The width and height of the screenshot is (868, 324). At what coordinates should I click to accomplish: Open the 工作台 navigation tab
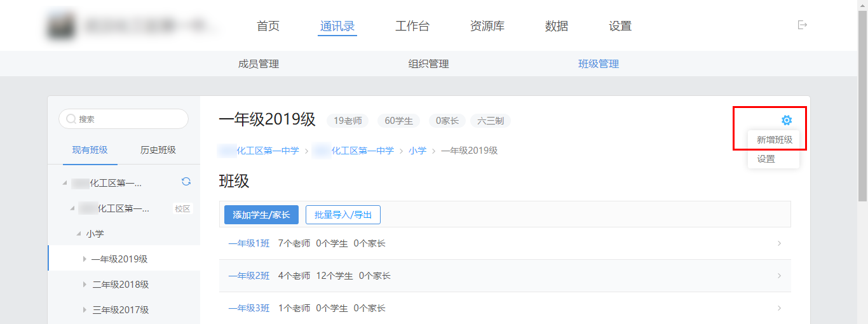click(x=412, y=26)
